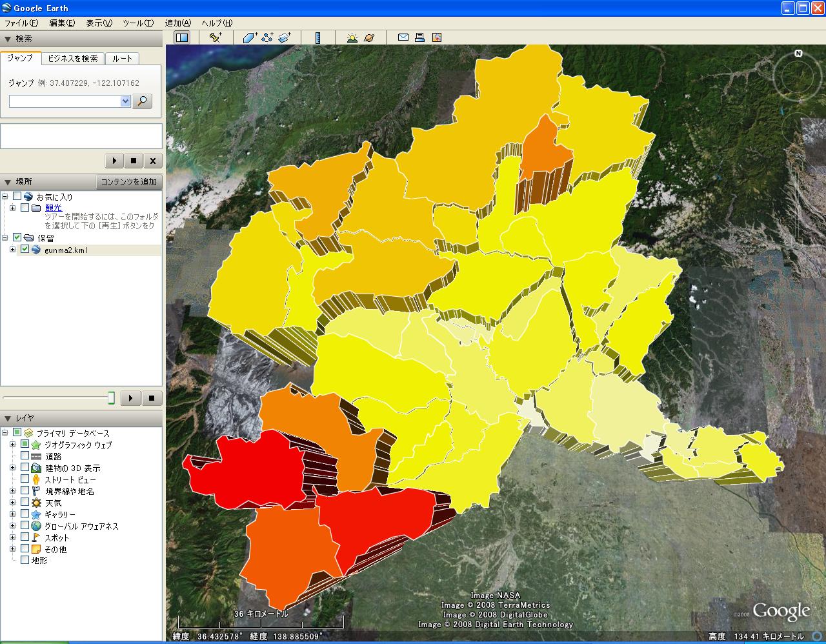
Task: Select the add polygon tool
Action: (250, 38)
